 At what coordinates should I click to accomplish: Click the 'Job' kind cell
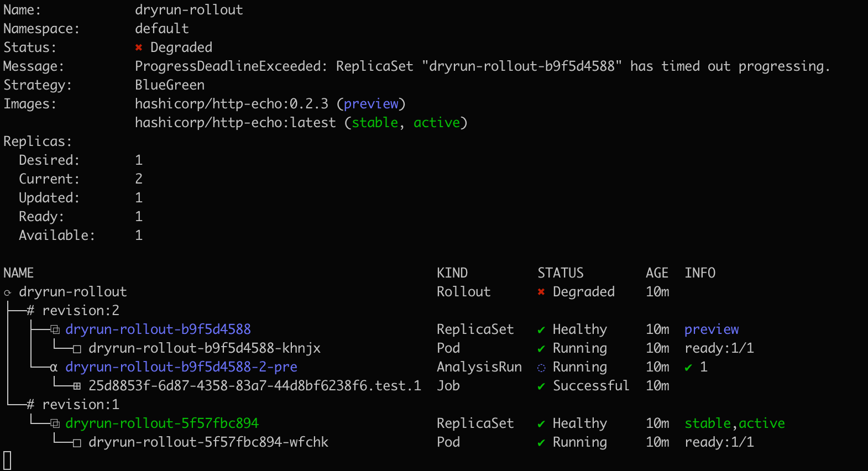[448, 386]
